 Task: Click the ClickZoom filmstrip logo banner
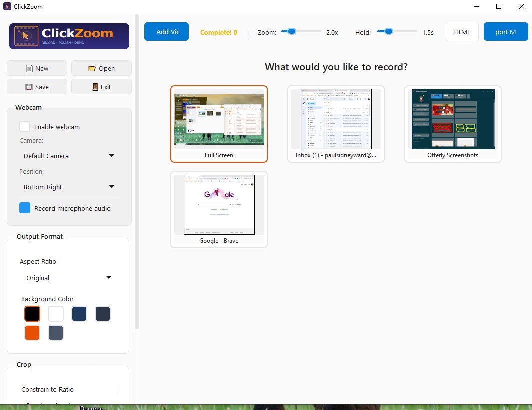click(x=69, y=36)
